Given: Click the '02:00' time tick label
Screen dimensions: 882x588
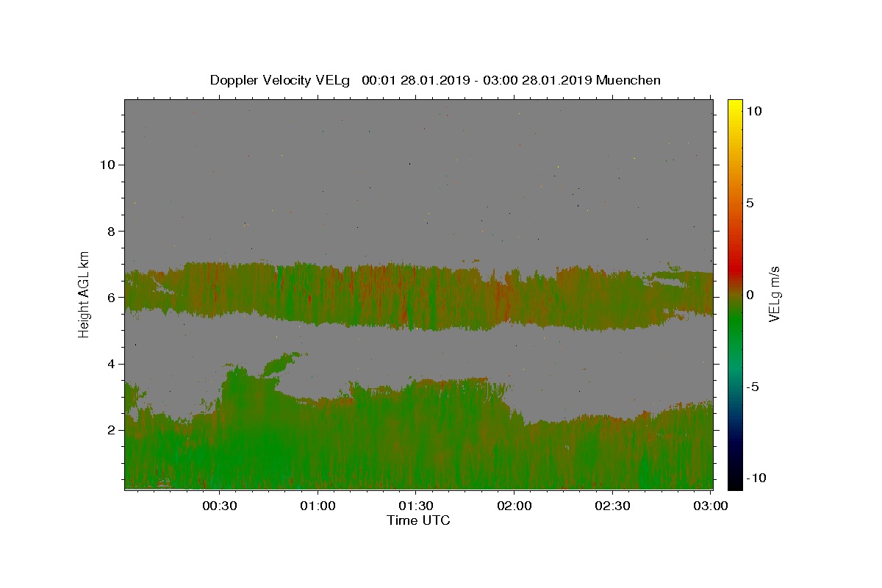Looking at the screenshot, I should click(514, 506).
